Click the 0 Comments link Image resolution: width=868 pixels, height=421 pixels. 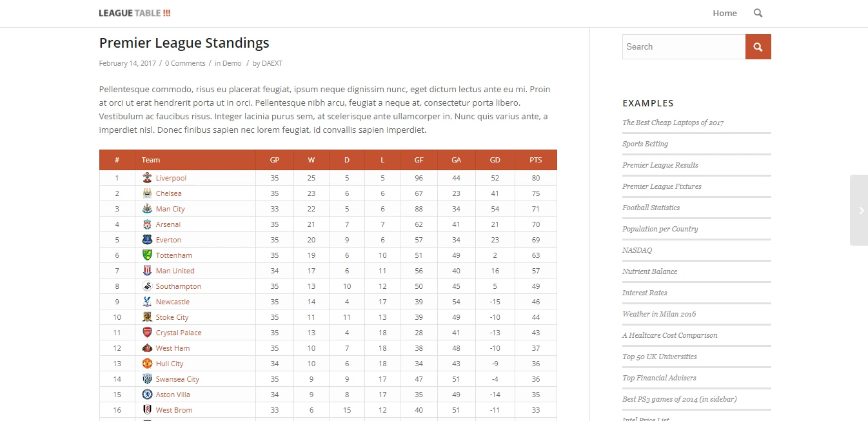[185, 63]
